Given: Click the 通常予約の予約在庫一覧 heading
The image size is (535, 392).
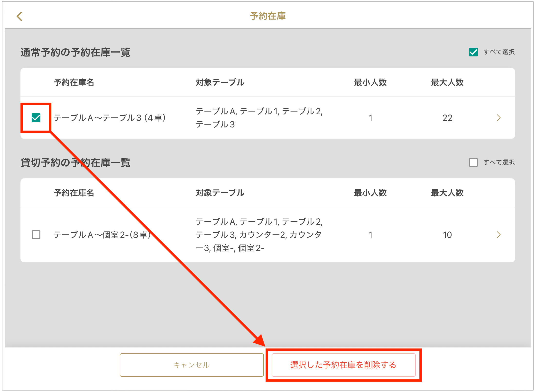Looking at the screenshot, I should [x=75, y=52].
